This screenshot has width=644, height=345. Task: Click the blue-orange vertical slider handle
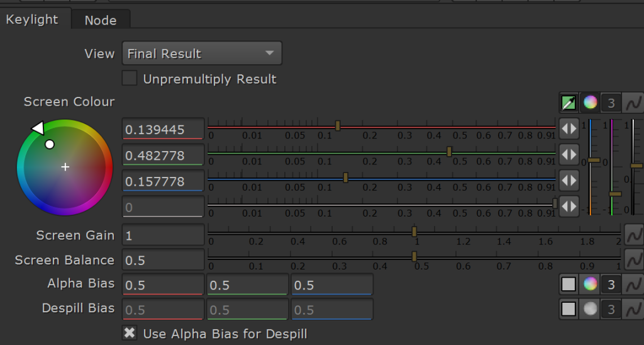coord(594,160)
